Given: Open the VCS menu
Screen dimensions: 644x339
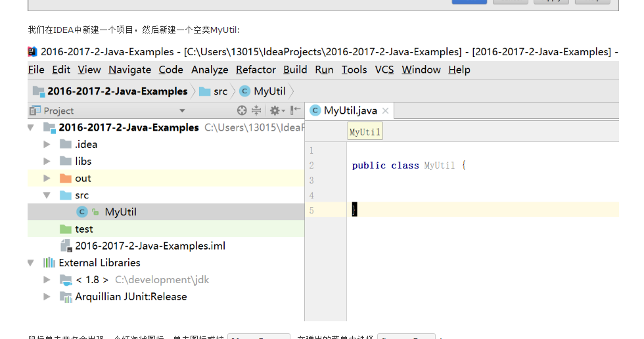Looking at the screenshot, I should coord(384,70).
